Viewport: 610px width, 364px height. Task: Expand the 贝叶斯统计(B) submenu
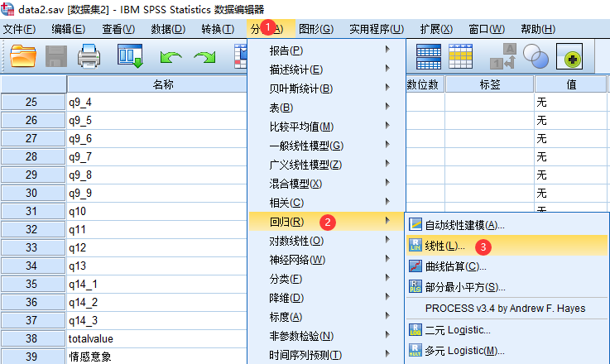click(326, 89)
